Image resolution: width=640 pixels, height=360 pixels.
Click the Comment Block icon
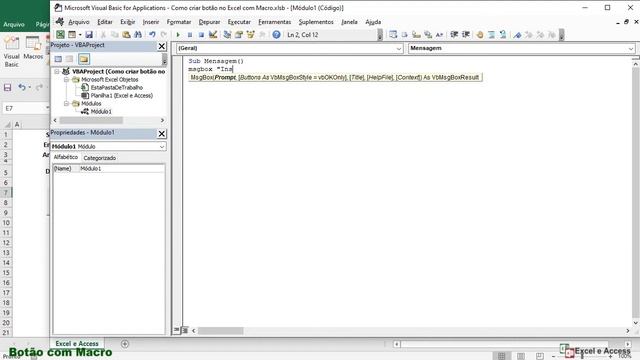pos(491,35)
